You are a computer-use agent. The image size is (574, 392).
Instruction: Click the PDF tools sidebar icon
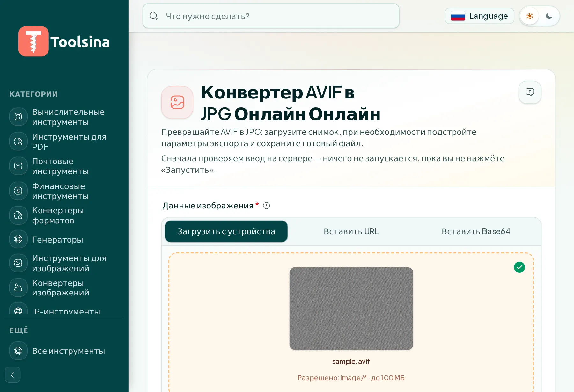coord(18,142)
